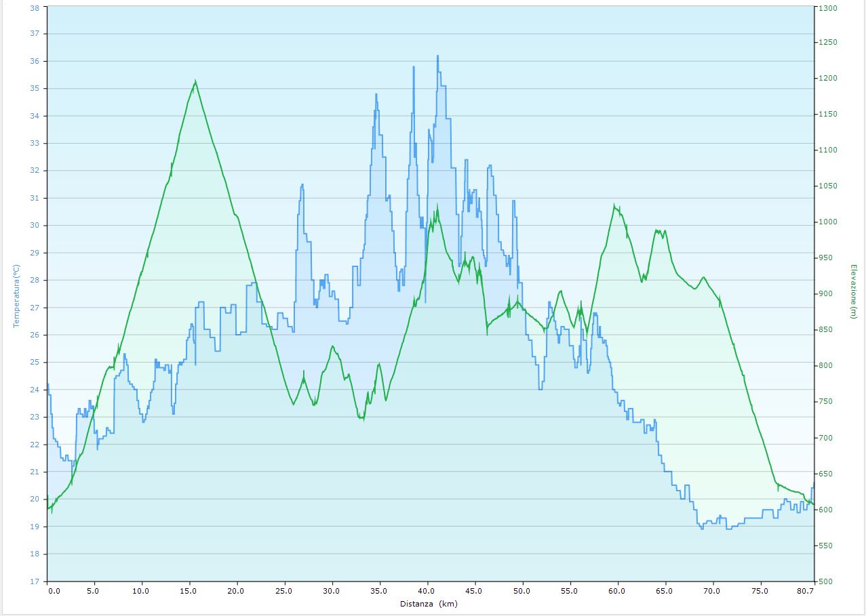866x616 pixels.
Task: Select the 0.0 distance tick label
Action: [x=54, y=591]
